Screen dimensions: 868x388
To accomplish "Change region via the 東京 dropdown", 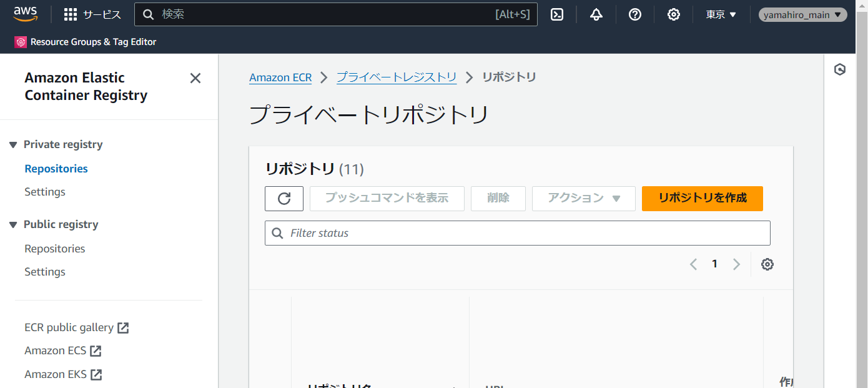I will tap(721, 14).
